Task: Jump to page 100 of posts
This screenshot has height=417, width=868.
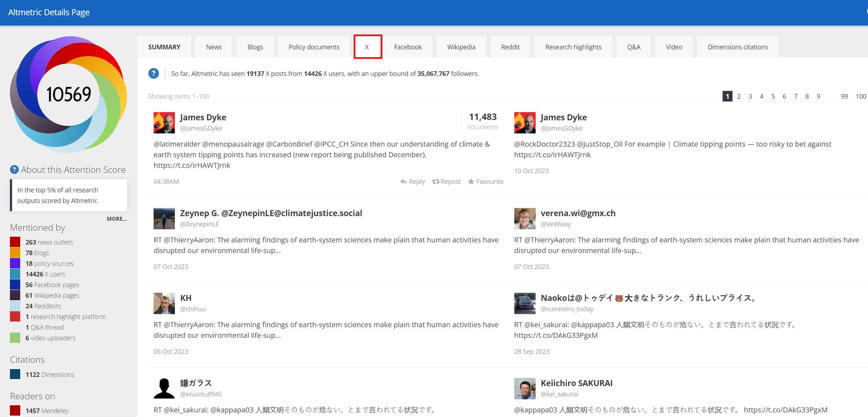Action: [x=861, y=96]
